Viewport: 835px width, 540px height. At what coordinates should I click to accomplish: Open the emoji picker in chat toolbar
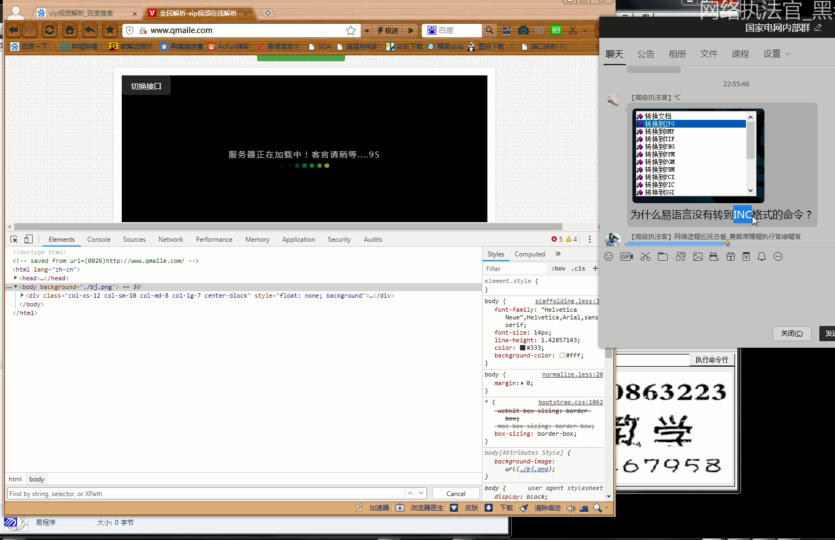click(609, 257)
